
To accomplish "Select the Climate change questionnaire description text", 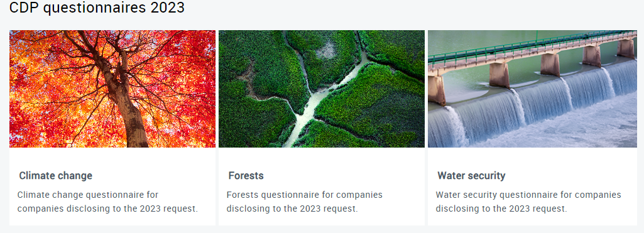I will [107, 202].
